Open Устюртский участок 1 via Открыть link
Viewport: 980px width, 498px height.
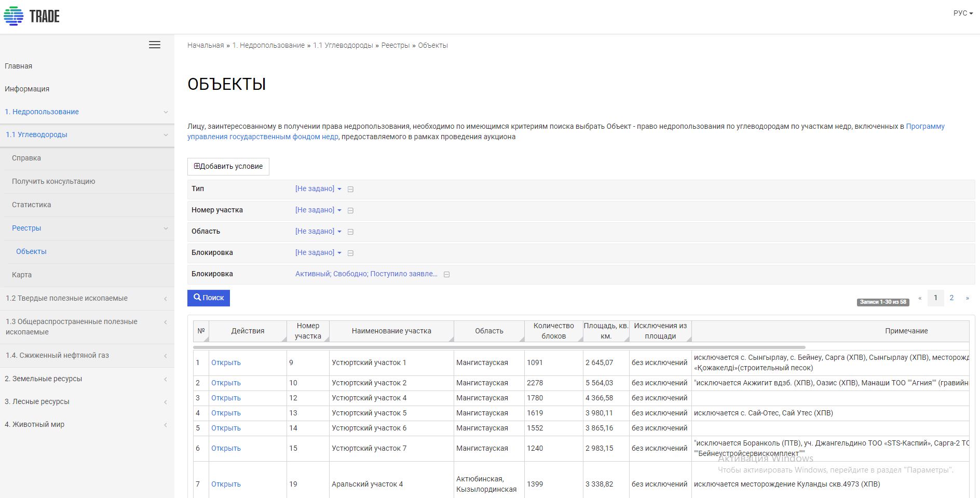[x=226, y=362]
